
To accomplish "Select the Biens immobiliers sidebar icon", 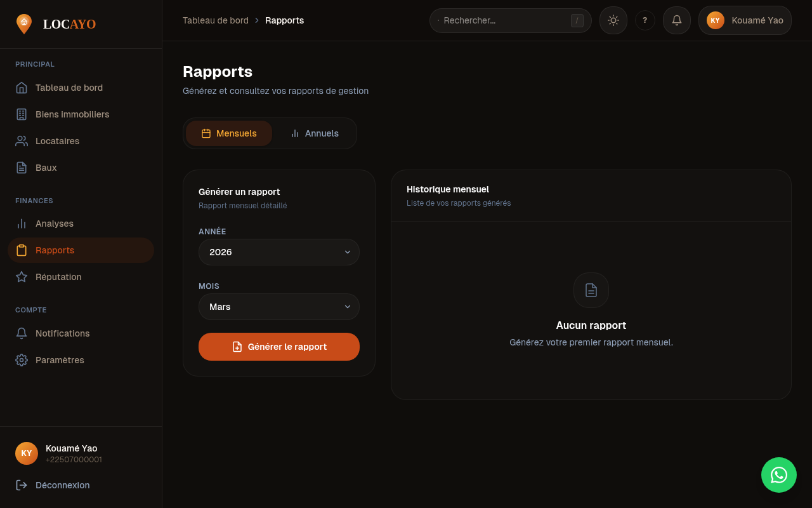I will coord(21,114).
